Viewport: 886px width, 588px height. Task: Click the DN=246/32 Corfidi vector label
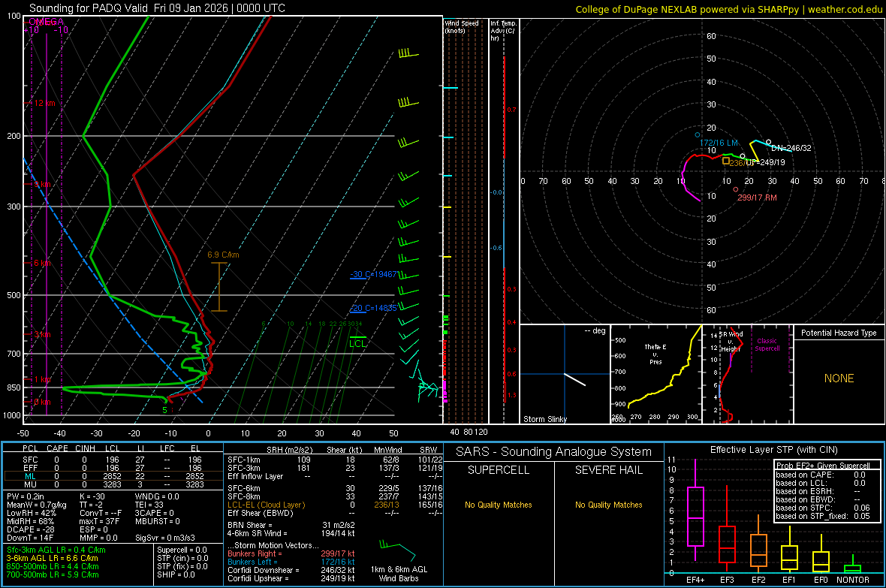(791, 148)
